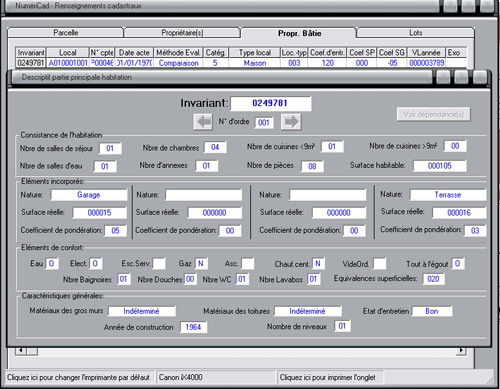Open the Parcelle tab
500x389 pixels.
click(x=66, y=33)
